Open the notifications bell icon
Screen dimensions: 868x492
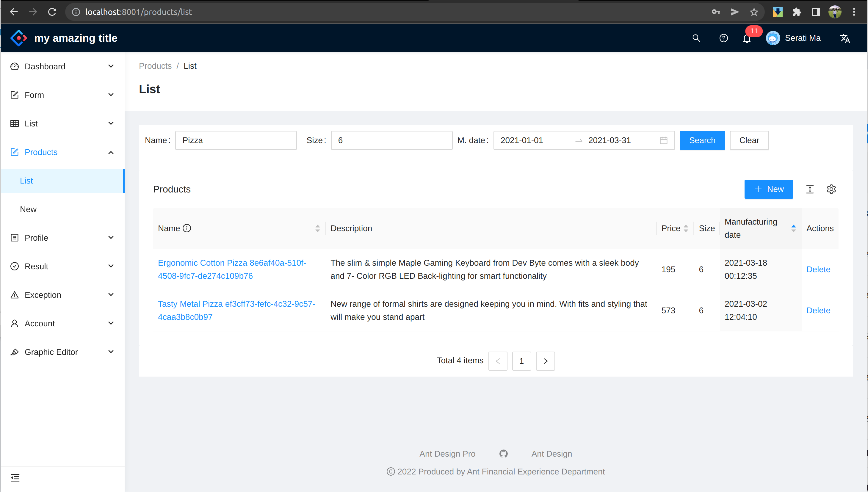click(747, 38)
